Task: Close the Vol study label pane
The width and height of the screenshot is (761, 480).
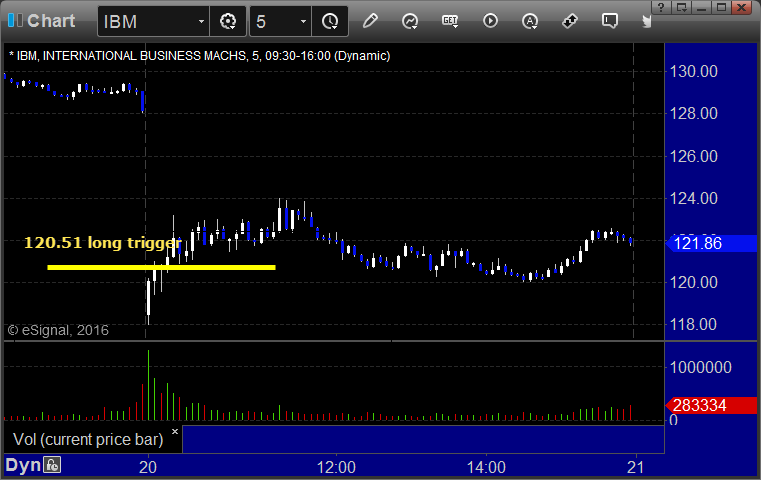Action: click(x=175, y=431)
